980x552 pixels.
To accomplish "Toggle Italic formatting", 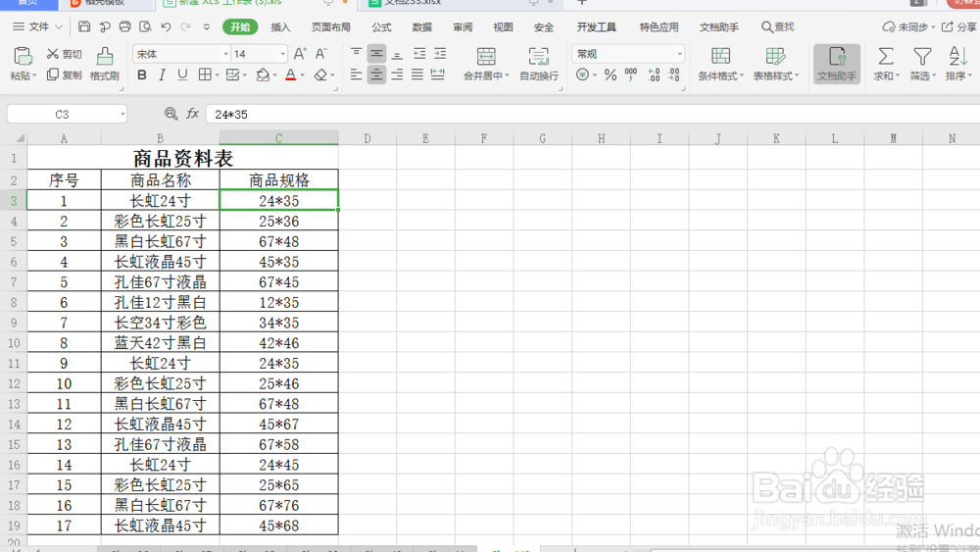I will pos(162,75).
